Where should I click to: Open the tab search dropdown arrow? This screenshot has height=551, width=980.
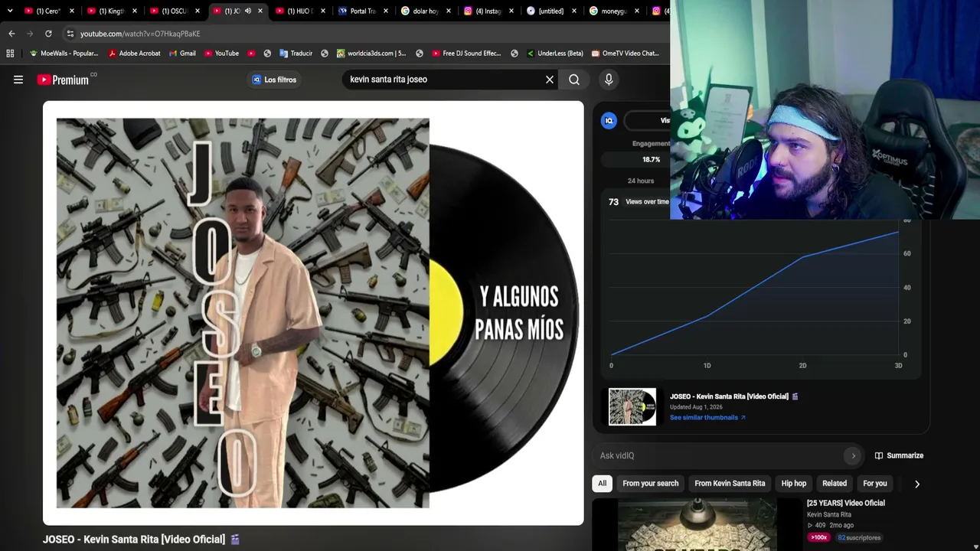(x=10, y=11)
